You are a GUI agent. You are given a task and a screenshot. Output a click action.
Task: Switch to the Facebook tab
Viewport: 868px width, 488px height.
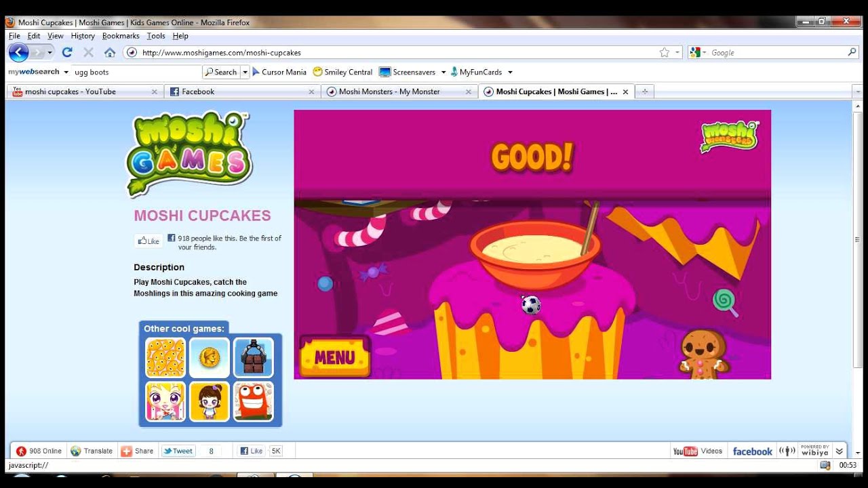point(242,91)
